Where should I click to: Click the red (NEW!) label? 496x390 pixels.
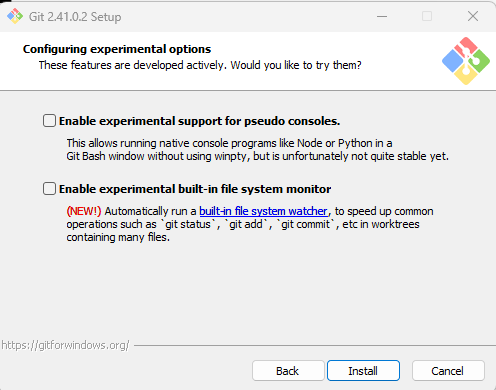(84, 211)
